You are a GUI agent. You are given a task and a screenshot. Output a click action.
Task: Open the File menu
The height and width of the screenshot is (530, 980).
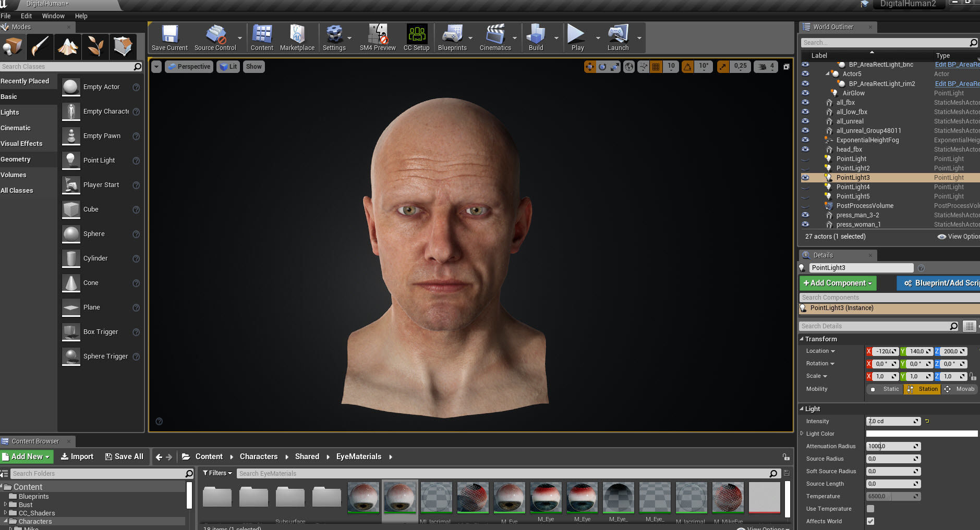click(x=6, y=16)
